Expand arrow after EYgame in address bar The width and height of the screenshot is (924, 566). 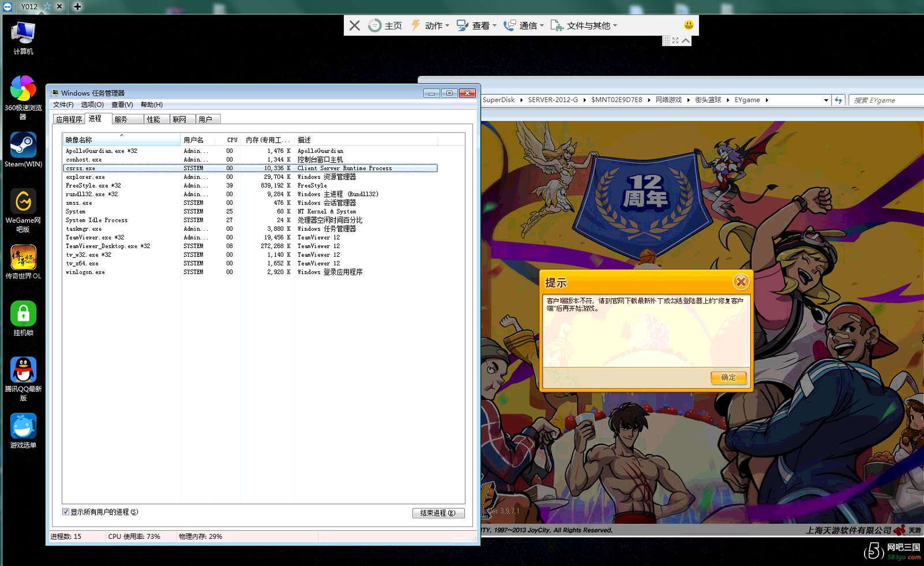[x=767, y=100]
